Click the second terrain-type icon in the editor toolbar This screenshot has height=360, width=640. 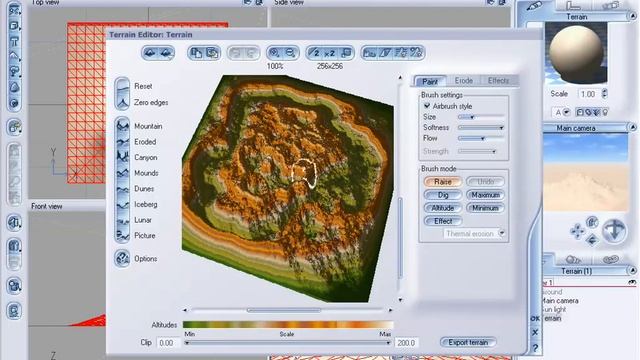click(x=166, y=53)
